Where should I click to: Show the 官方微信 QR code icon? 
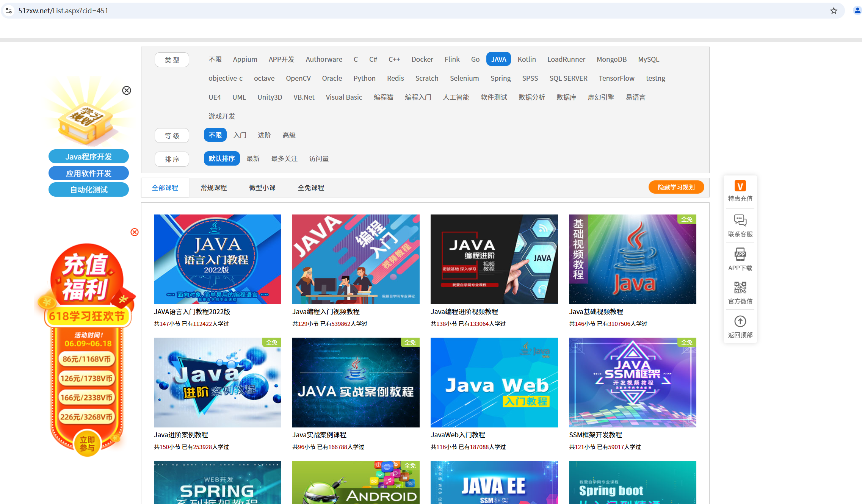tap(740, 288)
